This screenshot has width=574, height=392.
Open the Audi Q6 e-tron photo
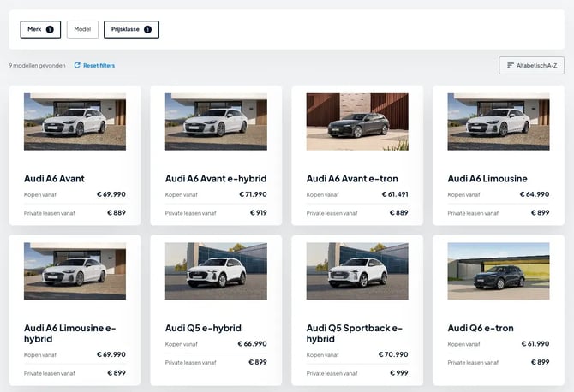pyautogui.click(x=499, y=271)
